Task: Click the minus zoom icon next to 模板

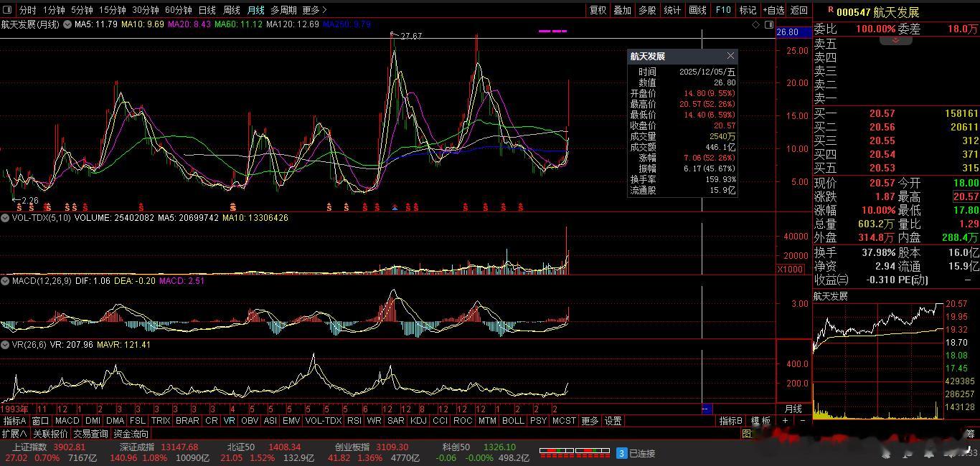Action: click(803, 421)
